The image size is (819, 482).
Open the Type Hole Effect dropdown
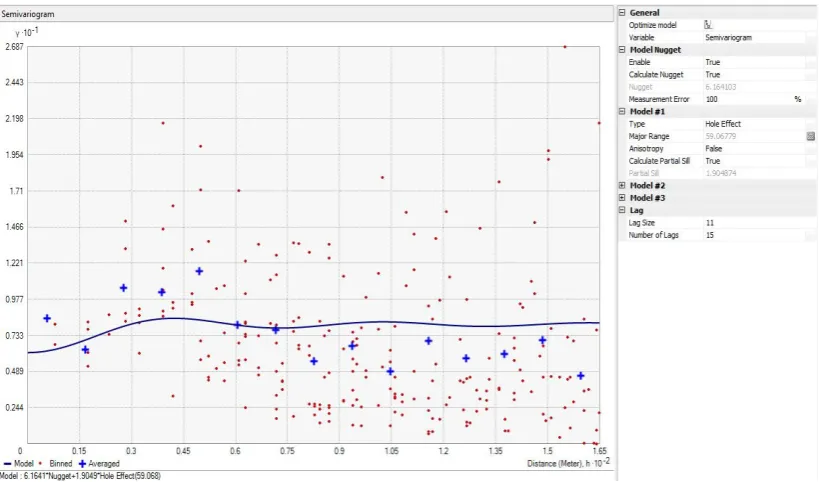[723, 124]
